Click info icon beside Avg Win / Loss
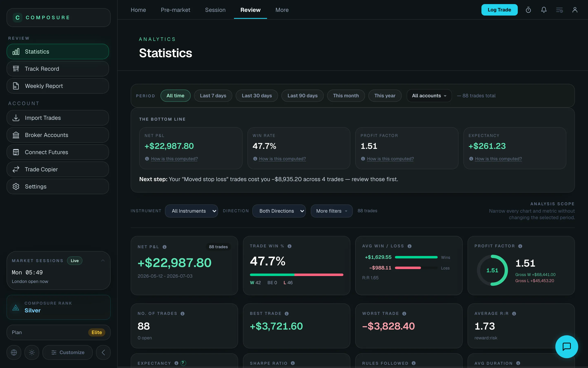Screen dimensions: 588x368 [x=409, y=246]
